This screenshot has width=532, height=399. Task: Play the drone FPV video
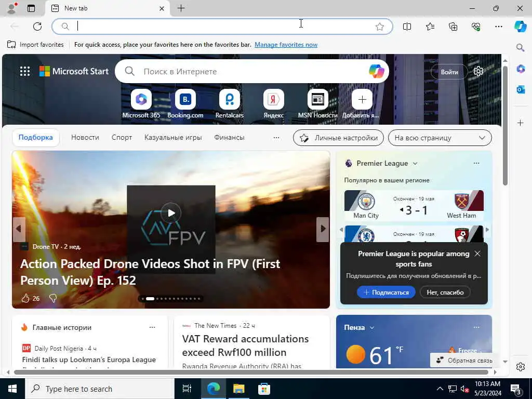tap(171, 212)
